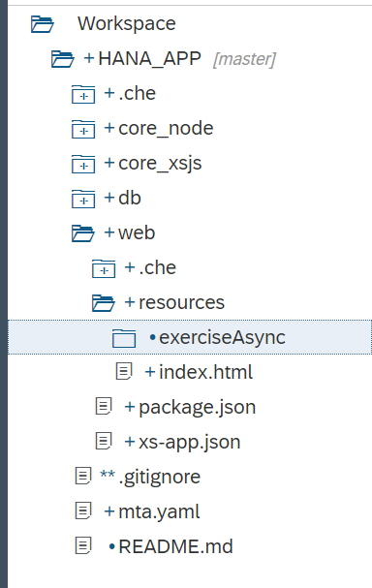Click the dot status marker before README.md

coord(111,546)
